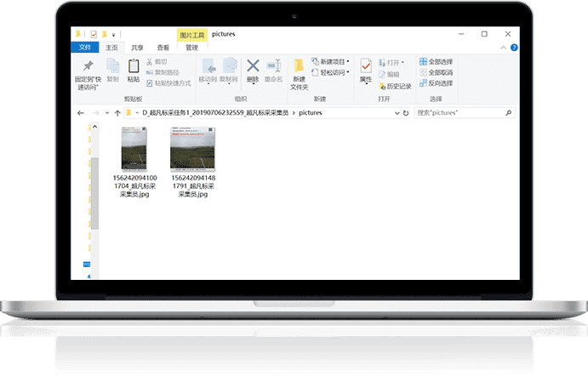Viewport: 588px width, 376px height.
Task: Click 全部选择 select all
Action: click(437, 61)
